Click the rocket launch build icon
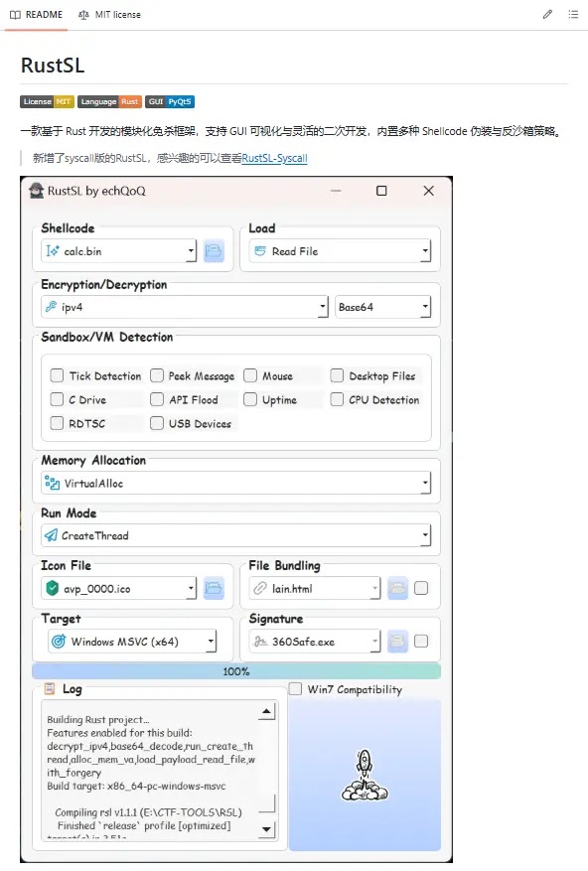 (x=365, y=775)
